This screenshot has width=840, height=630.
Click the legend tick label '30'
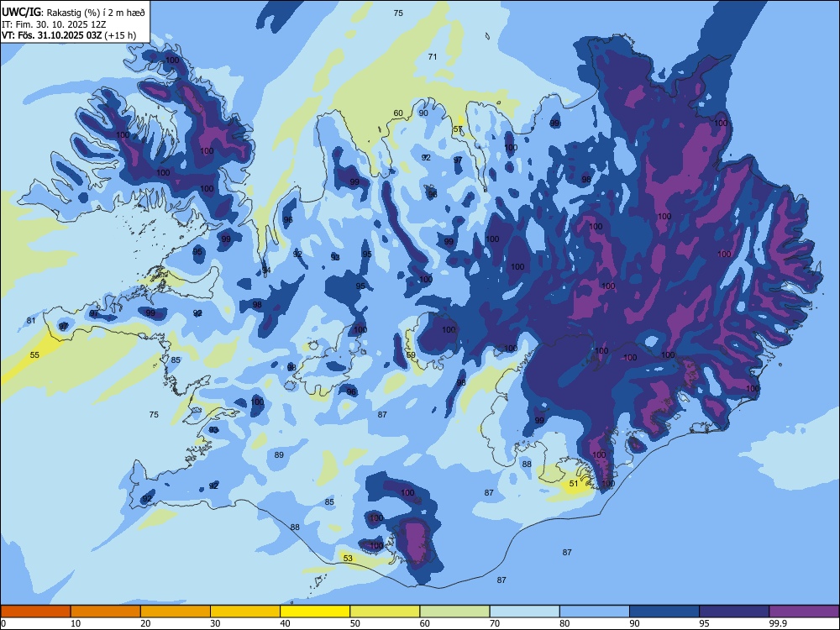pyautogui.click(x=215, y=623)
